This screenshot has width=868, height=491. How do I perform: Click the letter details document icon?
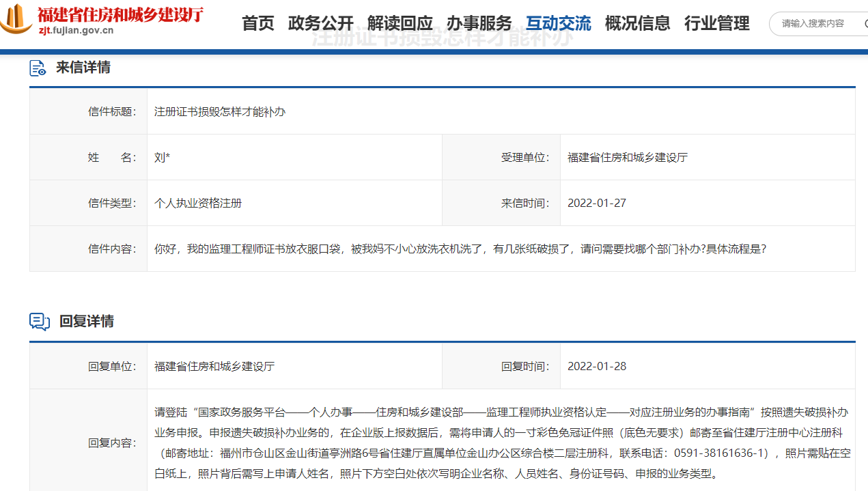(38, 67)
